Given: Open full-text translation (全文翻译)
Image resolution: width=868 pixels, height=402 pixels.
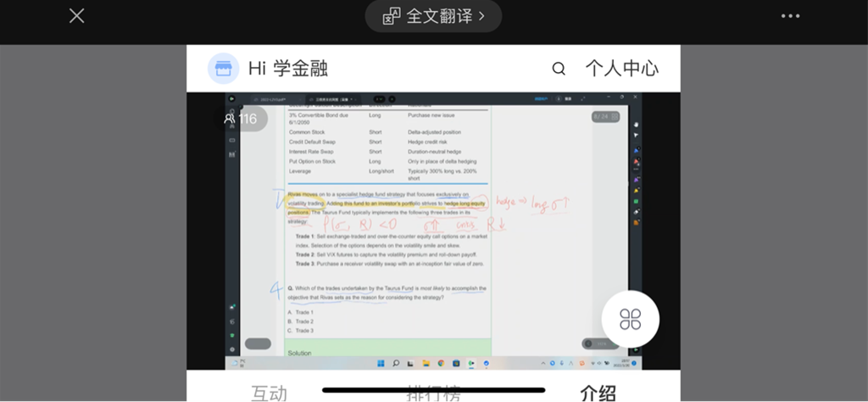Looking at the screenshot, I should (433, 16).
